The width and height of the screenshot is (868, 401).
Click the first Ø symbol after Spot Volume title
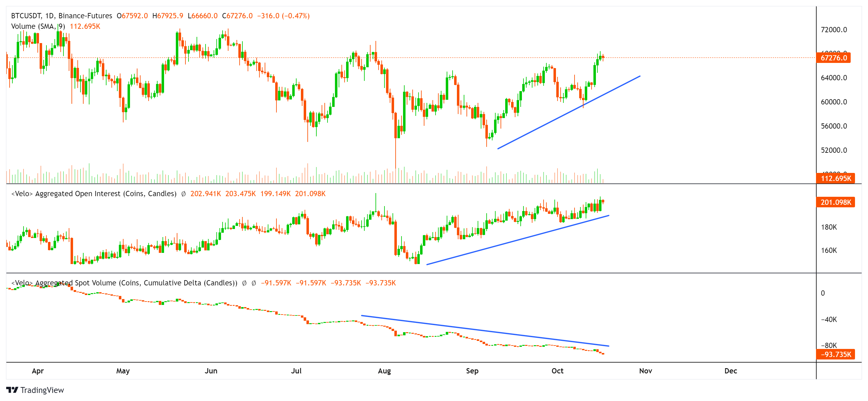244,283
